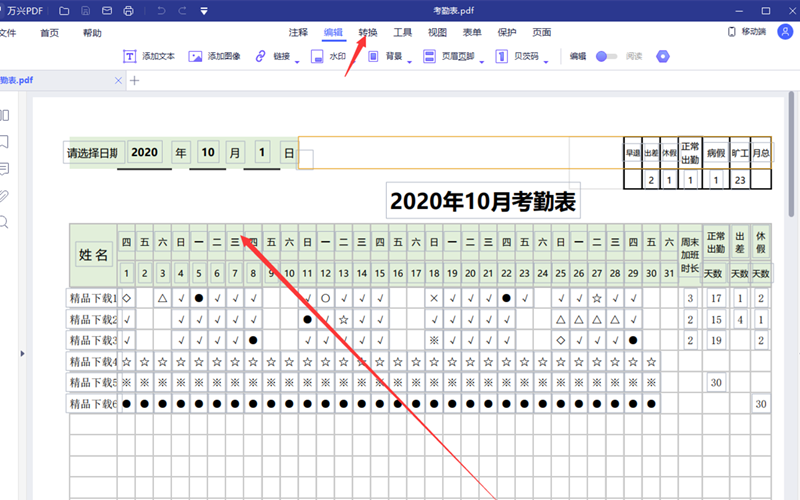Click the vertical scrollbar thumb

point(791,154)
